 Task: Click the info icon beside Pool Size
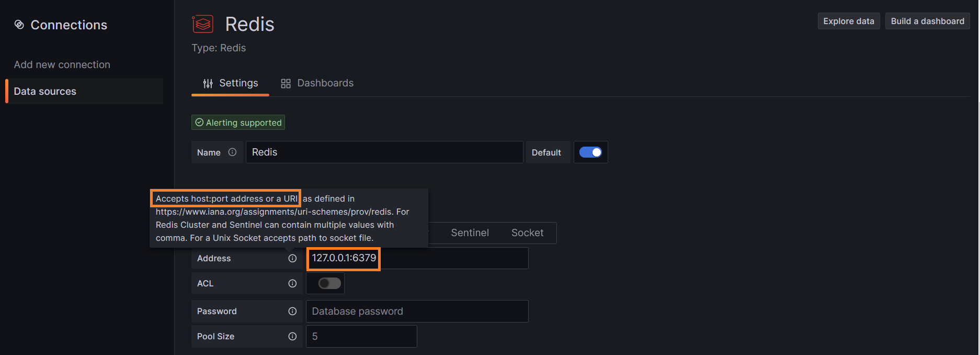tap(292, 336)
